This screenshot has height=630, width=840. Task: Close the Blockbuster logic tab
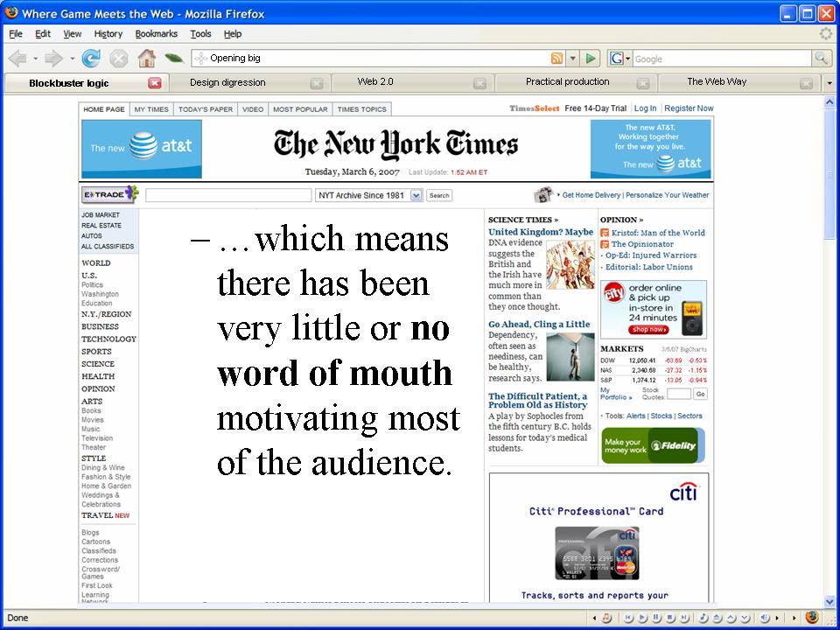155,83
